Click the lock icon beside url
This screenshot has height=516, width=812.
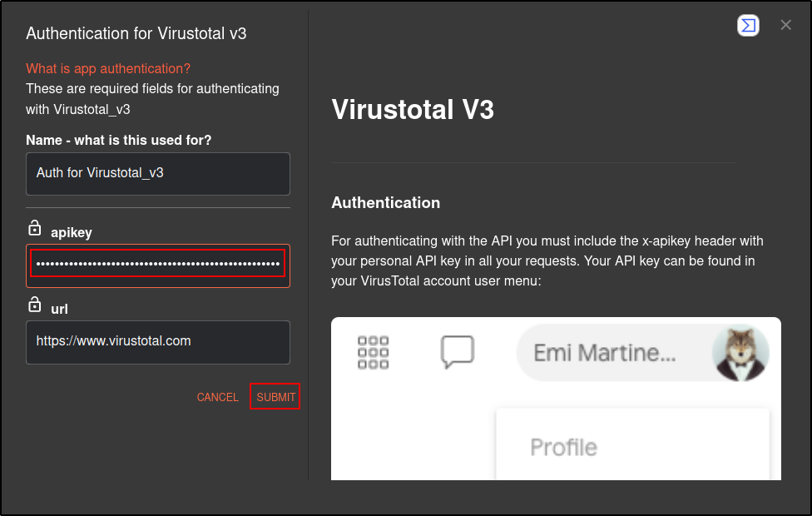point(35,304)
